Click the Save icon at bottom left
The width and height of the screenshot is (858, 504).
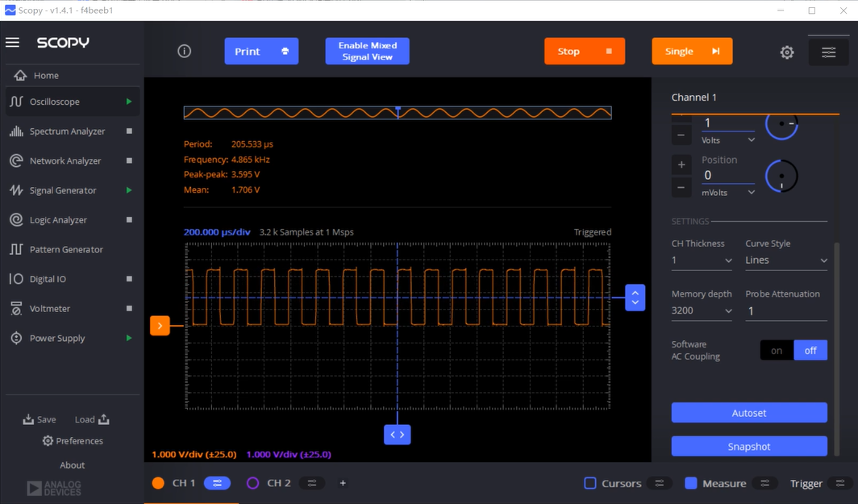click(28, 419)
